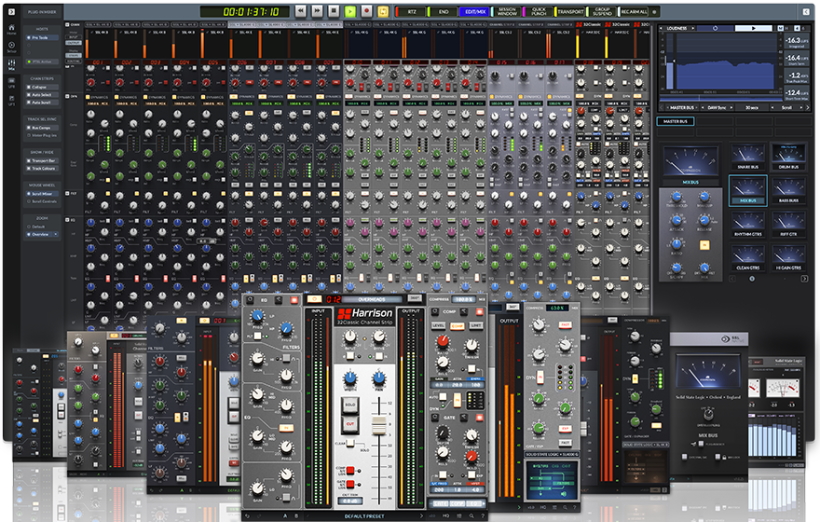This screenshot has height=522, width=820.
Task: Select Scroll Mixer mouse wheel option
Action: [42, 194]
